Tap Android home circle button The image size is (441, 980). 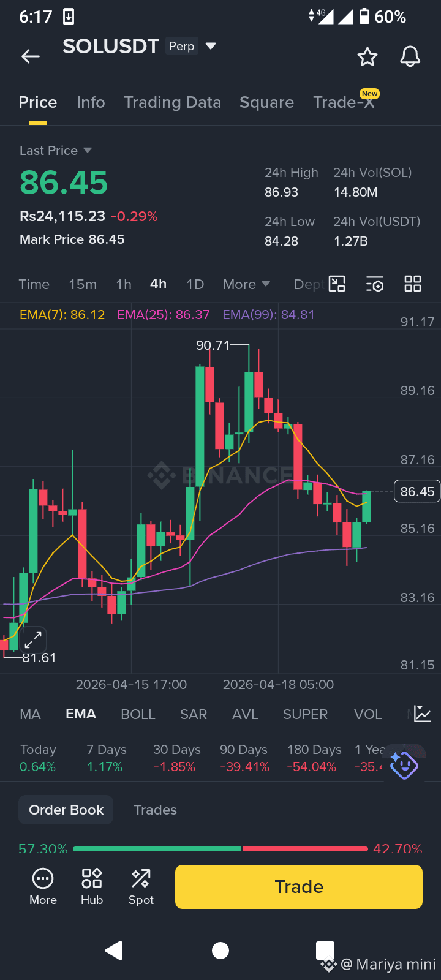[221, 951]
